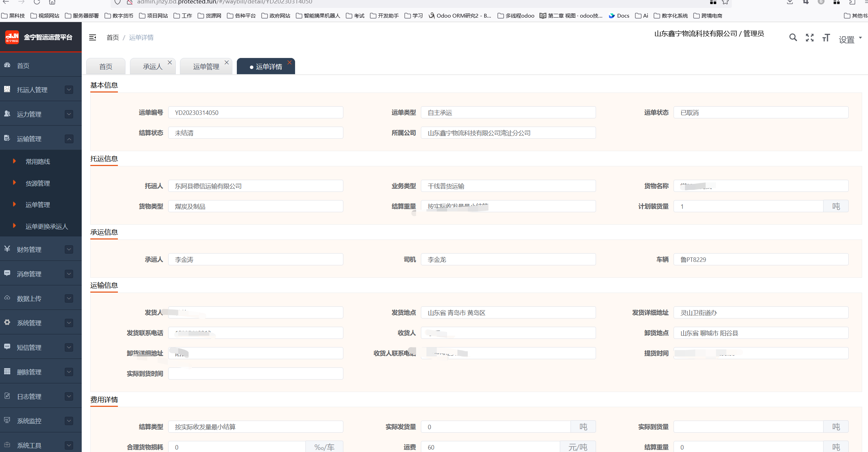868x452 pixels.
Task: Expand the 消息管理 chevron
Action: [69, 274]
